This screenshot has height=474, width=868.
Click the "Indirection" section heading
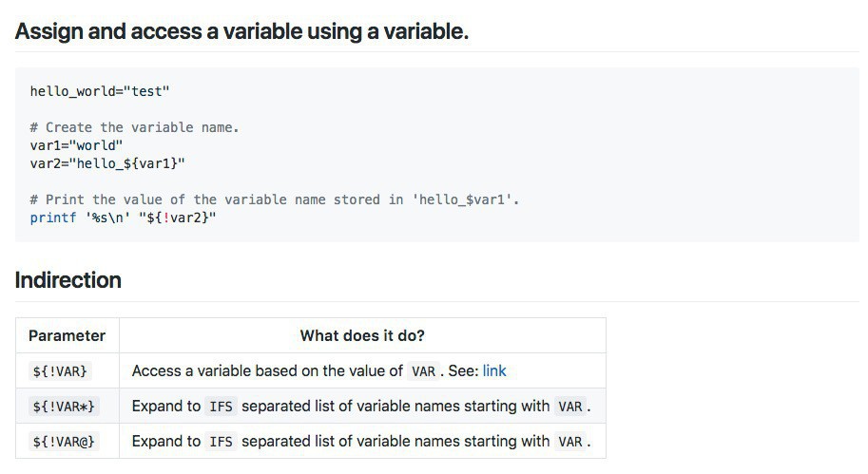click(x=68, y=280)
